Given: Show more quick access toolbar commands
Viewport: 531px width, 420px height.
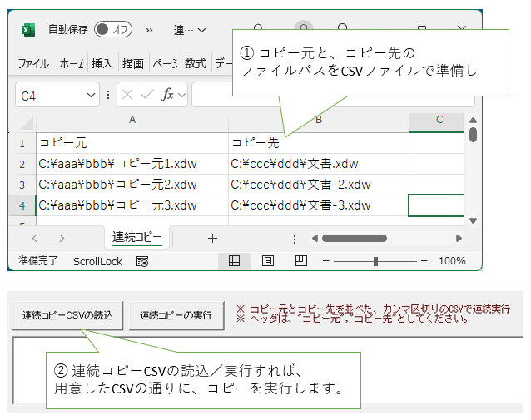Looking at the screenshot, I should (150, 30).
